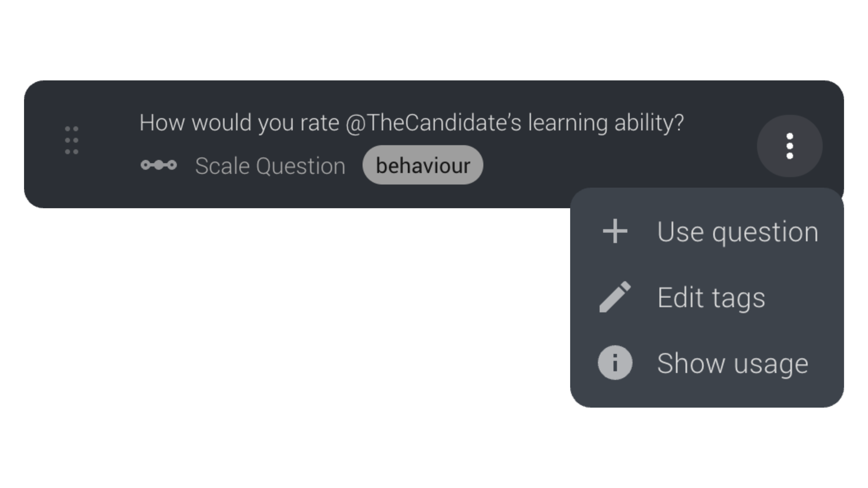
Task: Click the scale question type icon
Action: pyautogui.click(x=158, y=165)
